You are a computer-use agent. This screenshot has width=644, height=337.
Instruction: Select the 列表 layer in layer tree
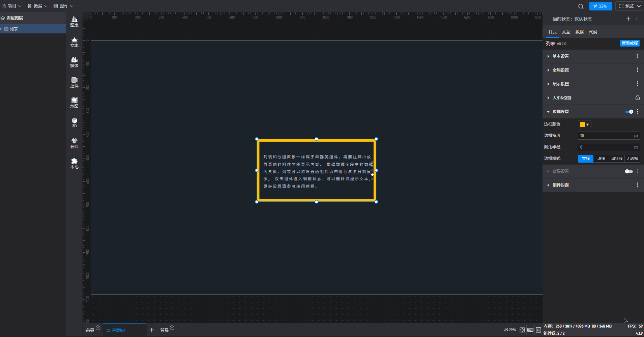coord(33,29)
